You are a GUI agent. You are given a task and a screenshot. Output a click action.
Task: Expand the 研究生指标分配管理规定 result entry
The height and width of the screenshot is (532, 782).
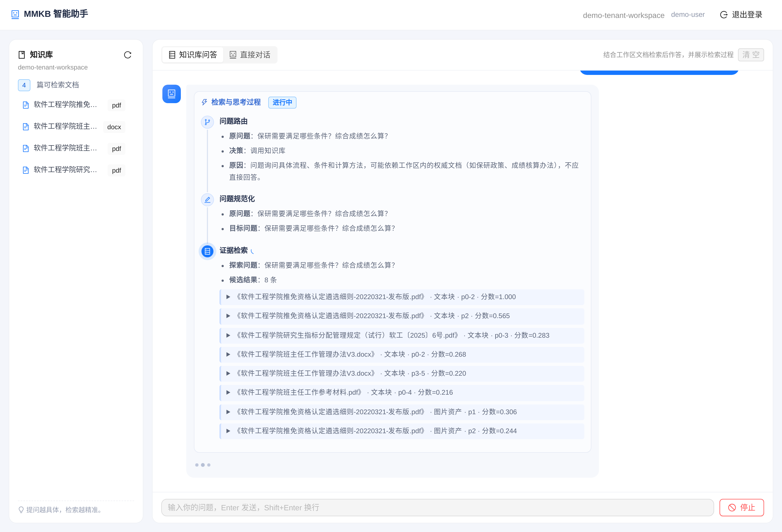[402, 335]
